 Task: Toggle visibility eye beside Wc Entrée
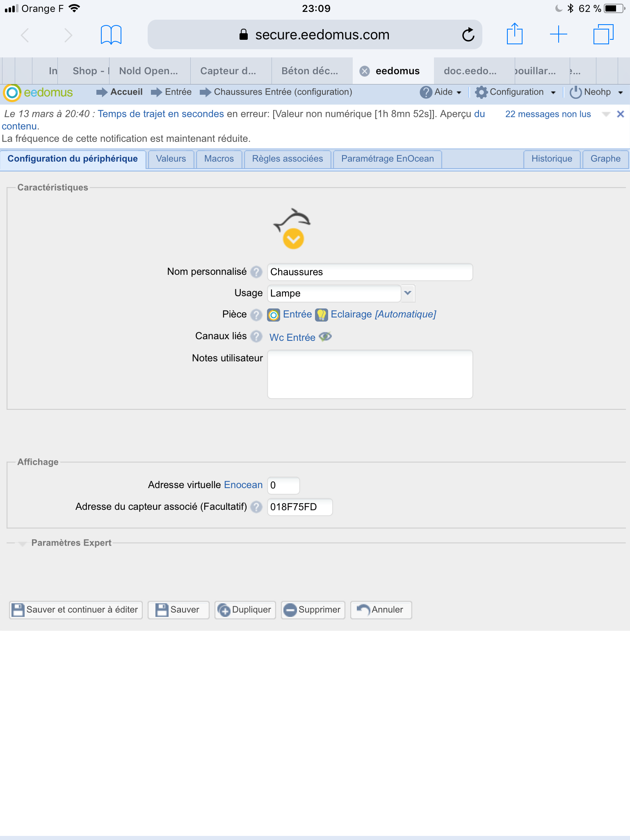click(x=325, y=337)
